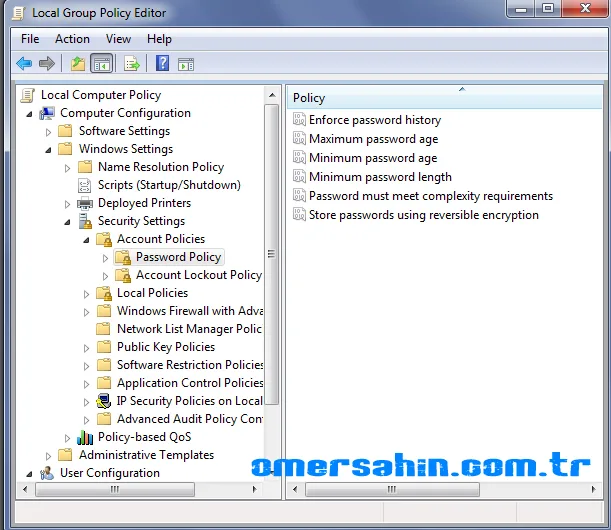Collapse the Account Policies node
The width and height of the screenshot is (611, 530).
[87, 240]
